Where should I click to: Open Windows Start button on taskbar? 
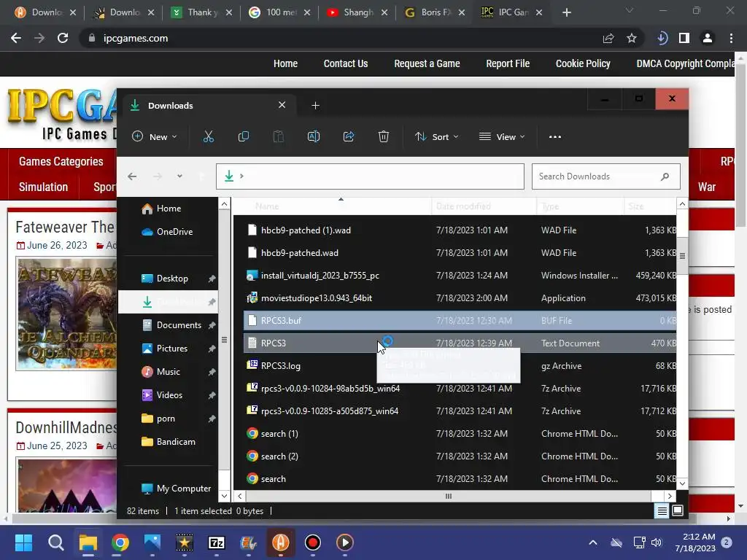23,542
